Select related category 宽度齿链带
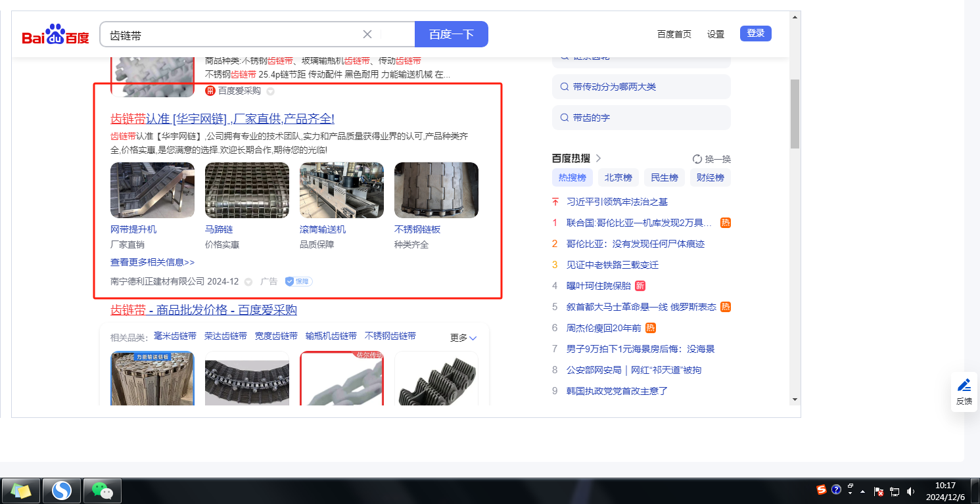 click(276, 336)
